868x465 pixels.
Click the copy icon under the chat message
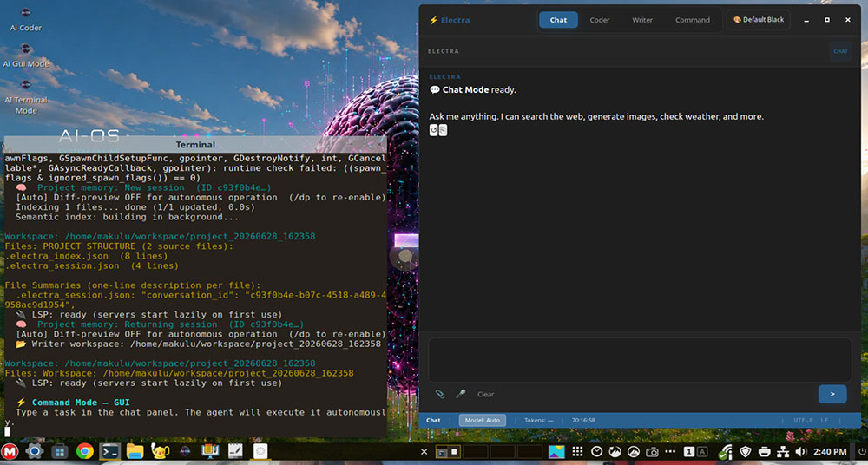pyautogui.click(x=443, y=130)
